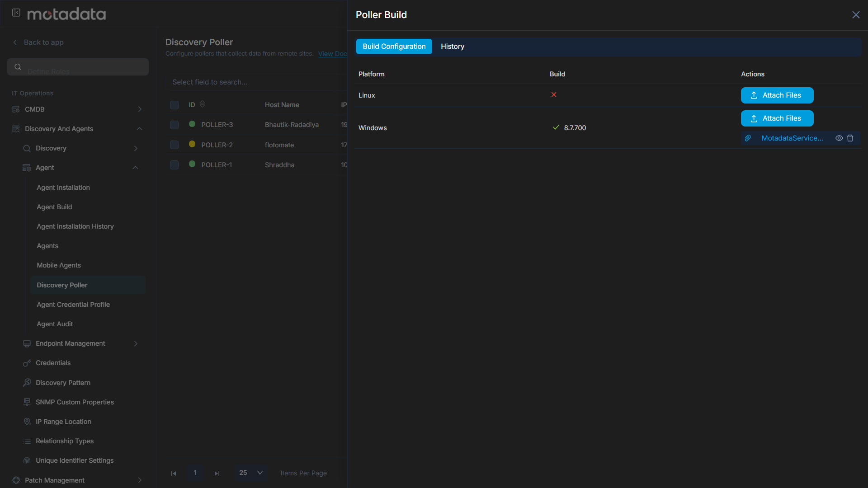Sort the table by the ID column
The width and height of the screenshot is (868, 488).
pyautogui.click(x=202, y=104)
